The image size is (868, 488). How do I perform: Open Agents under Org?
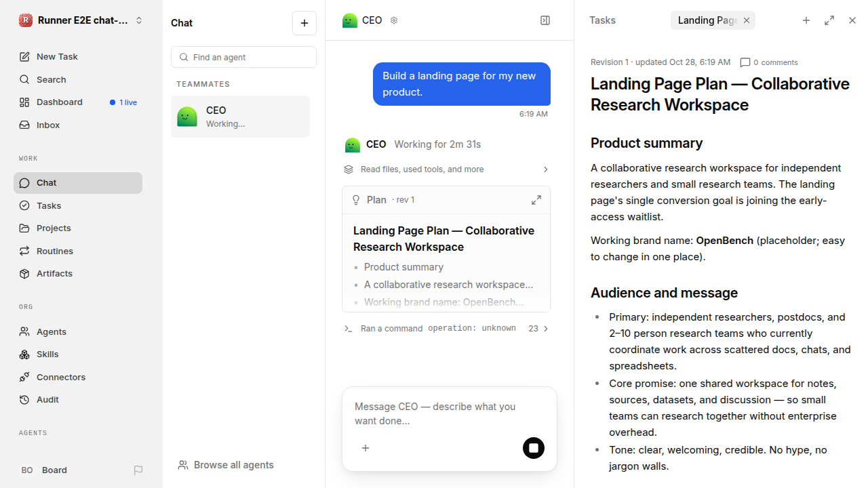coord(78,331)
